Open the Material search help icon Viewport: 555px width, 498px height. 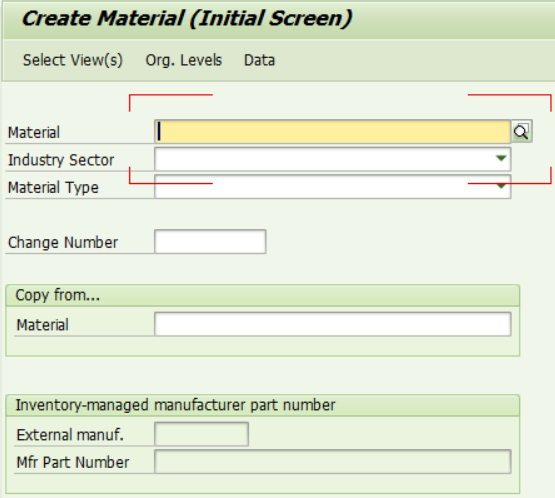(522, 132)
